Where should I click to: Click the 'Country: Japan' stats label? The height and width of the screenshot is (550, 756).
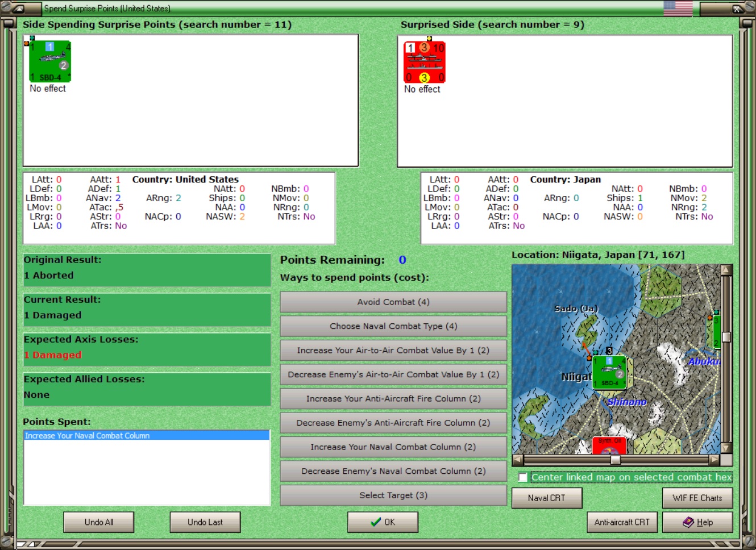tap(566, 180)
